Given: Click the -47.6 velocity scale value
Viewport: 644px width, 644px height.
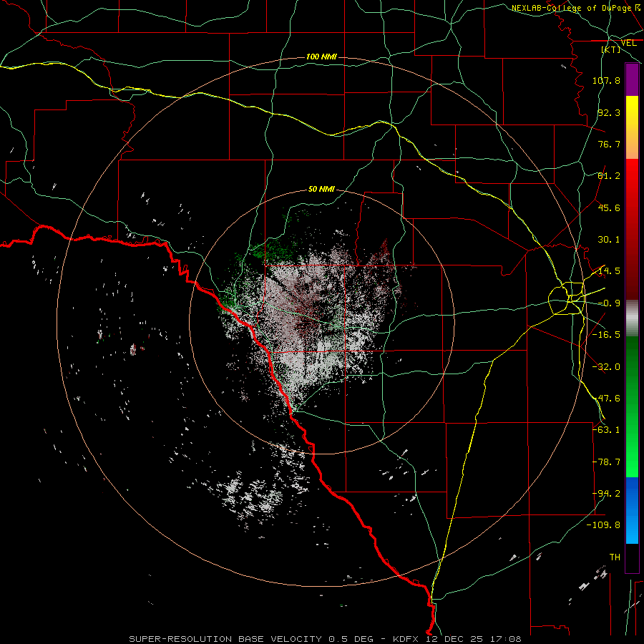Looking at the screenshot, I should click(606, 399).
